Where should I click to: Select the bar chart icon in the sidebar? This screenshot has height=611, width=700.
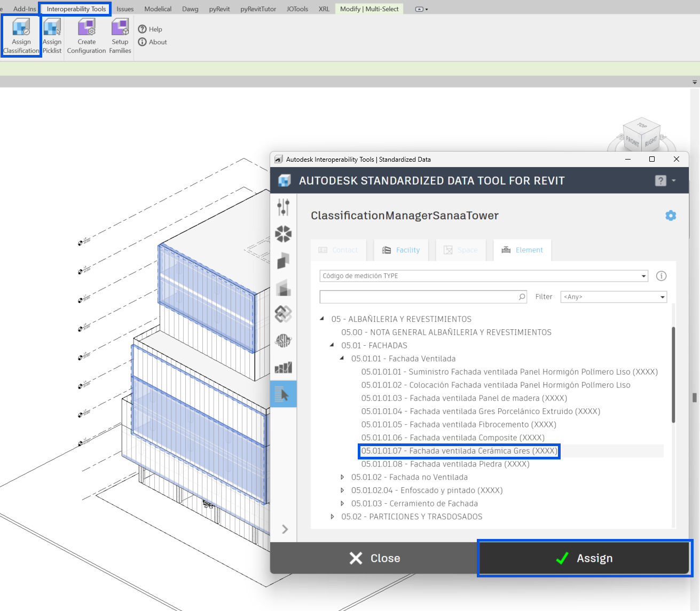pos(284,367)
